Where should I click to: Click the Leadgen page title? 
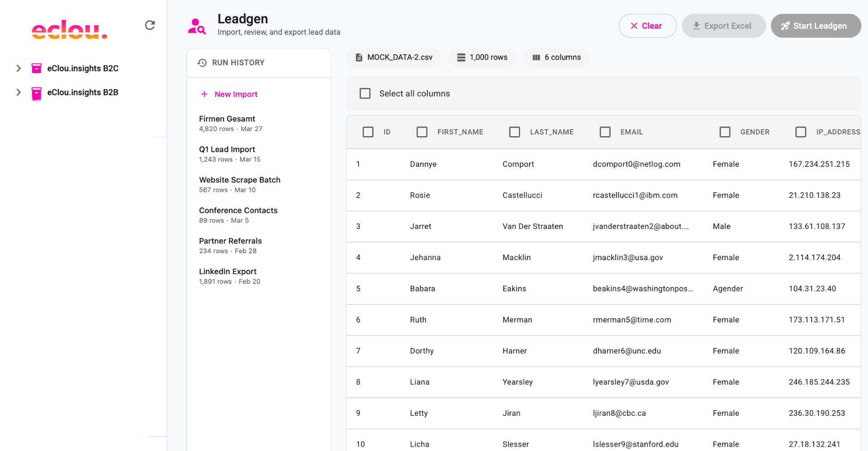click(x=243, y=19)
